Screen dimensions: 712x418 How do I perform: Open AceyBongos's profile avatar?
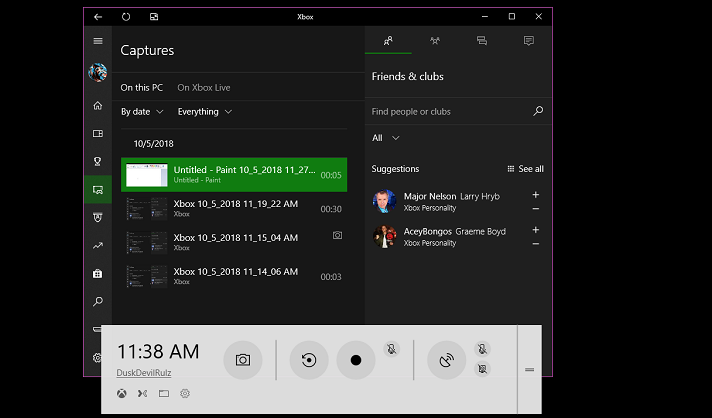pos(385,236)
